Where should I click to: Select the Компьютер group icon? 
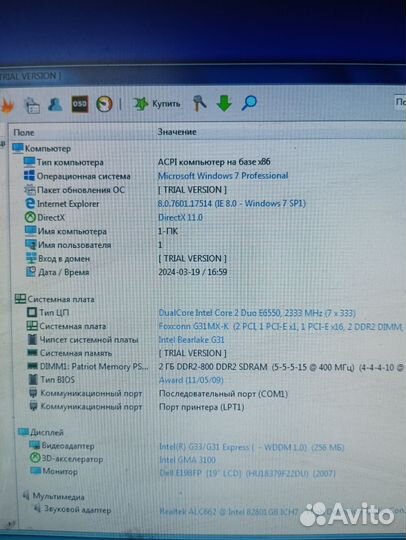[18, 148]
